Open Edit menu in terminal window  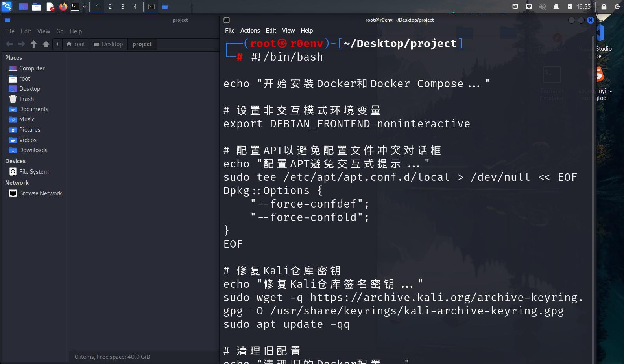pyautogui.click(x=271, y=31)
